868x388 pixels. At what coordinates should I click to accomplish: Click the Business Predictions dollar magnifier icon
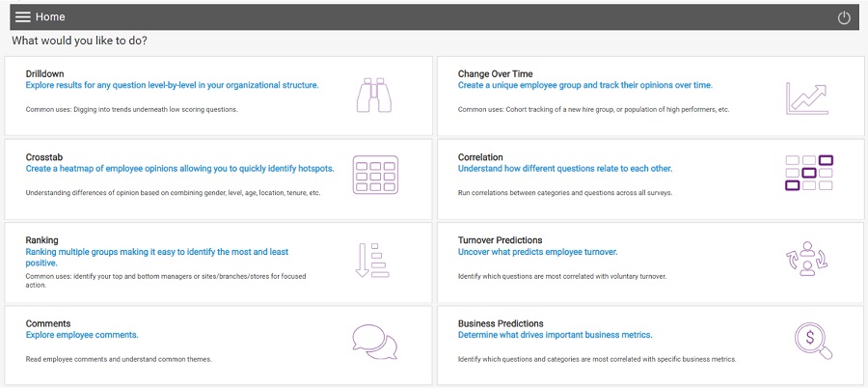(807, 341)
